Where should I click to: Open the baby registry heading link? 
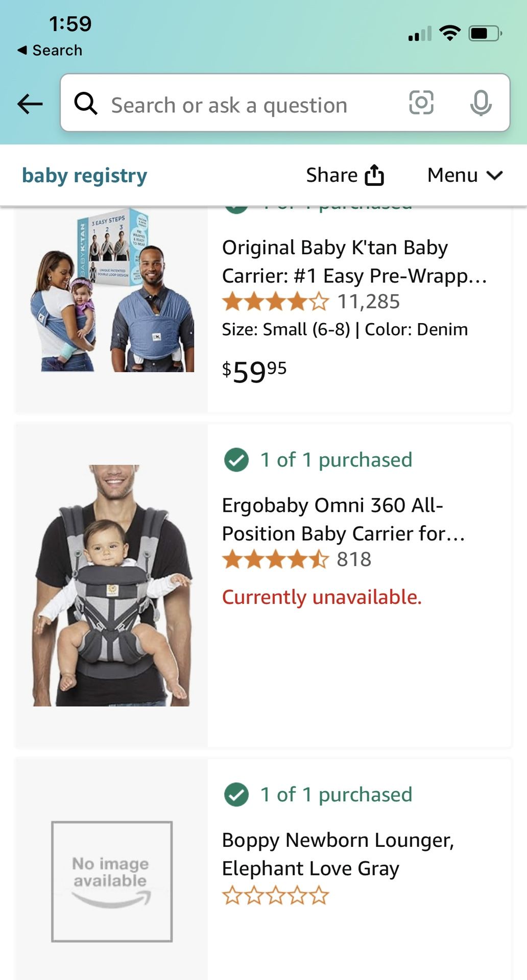point(85,175)
